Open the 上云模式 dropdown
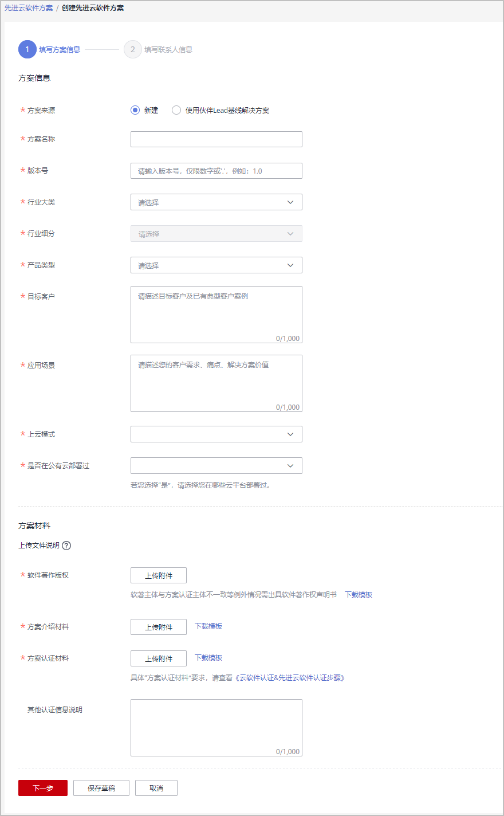 pyautogui.click(x=216, y=434)
